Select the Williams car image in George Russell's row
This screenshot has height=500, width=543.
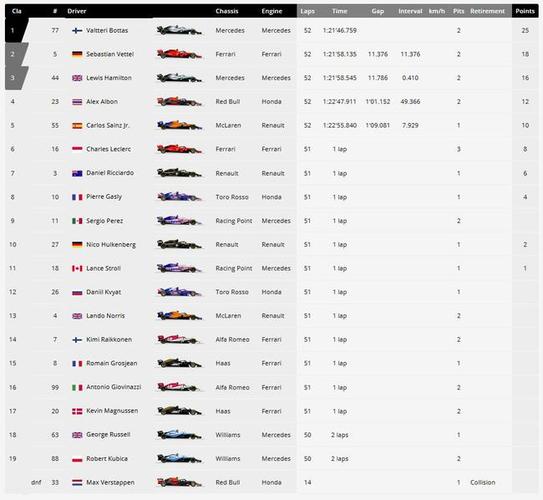pyautogui.click(x=179, y=434)
